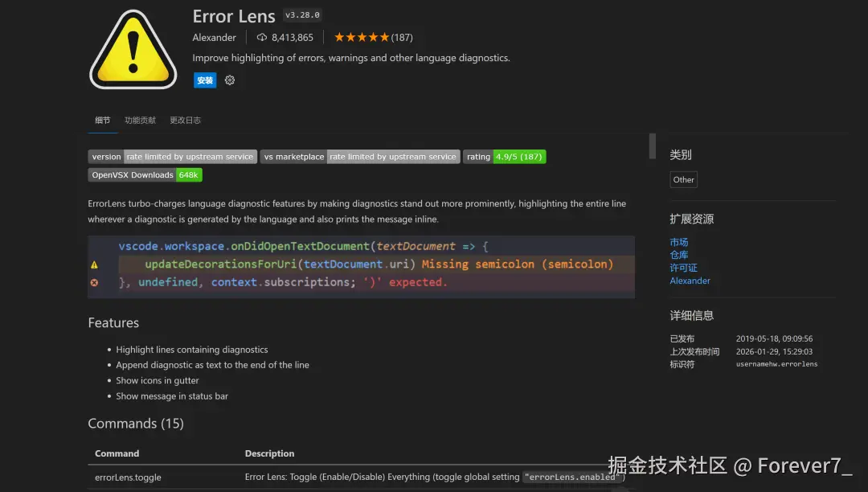The width and height of the screenshot is (868, 492).
Task: Open the 许可证 license link
Action: [684, 268]
